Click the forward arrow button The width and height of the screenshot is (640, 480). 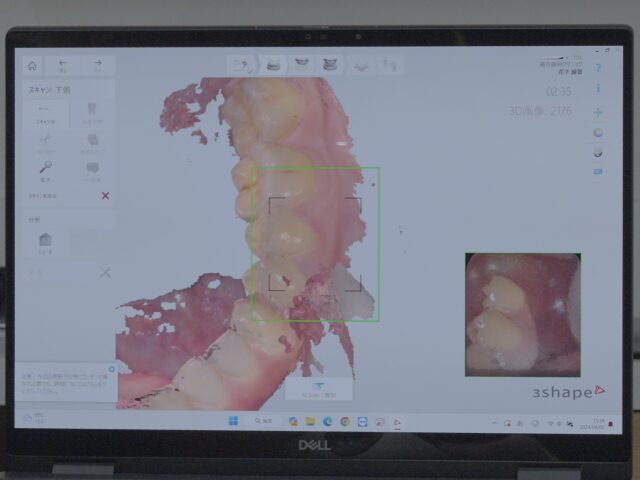click(98, 65)
